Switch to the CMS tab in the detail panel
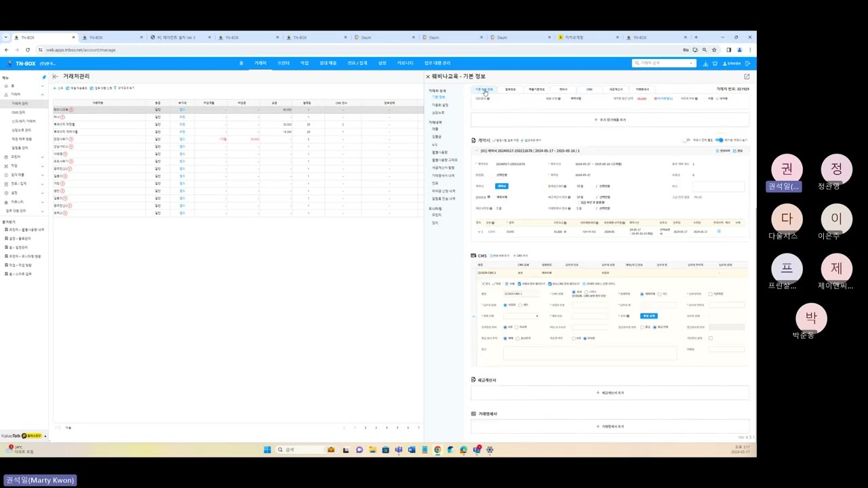The height and width of the screenshot is (488, 868). pos(589,89)
